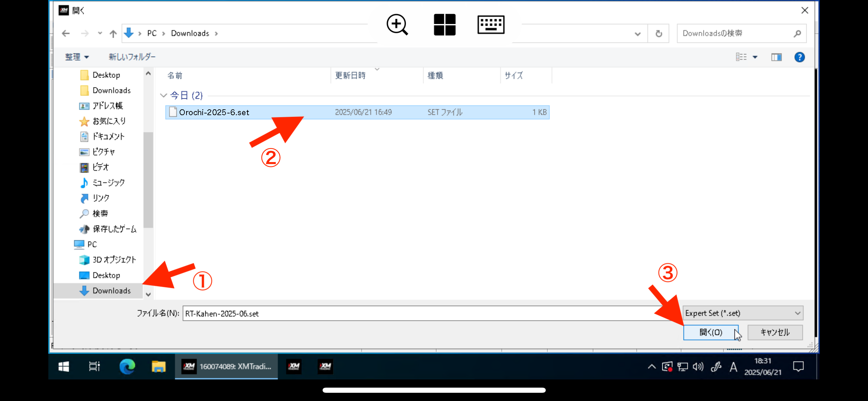The height and width of the screenshot is (401, 868).
Task: Switch to 160074089: XMTrading taskbar window
Action: [226, 366]
